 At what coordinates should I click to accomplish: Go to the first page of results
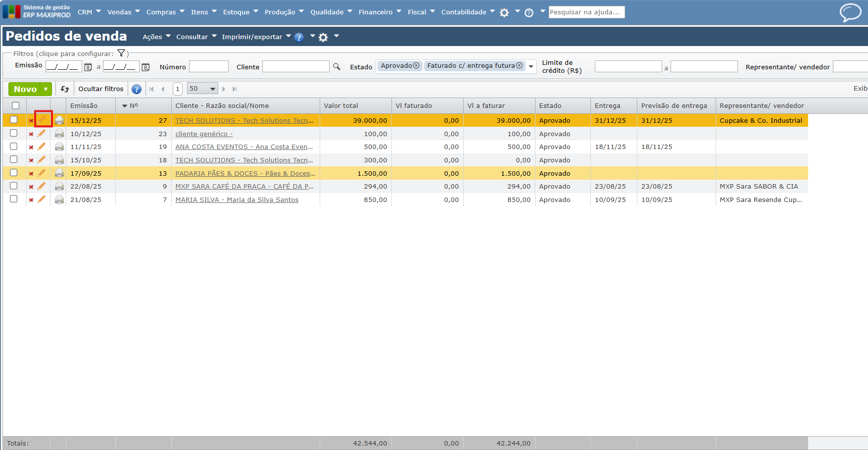pyautogui.click(x=151, y=89)
